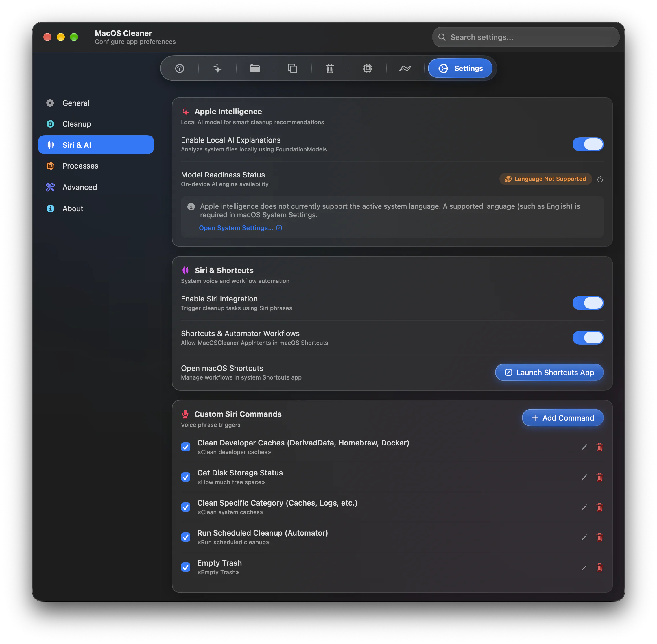Viewport: 657px width, 644px height.
Task: Uncheck Get Disk Storage Status checkbox
Action: click(185, 477)
